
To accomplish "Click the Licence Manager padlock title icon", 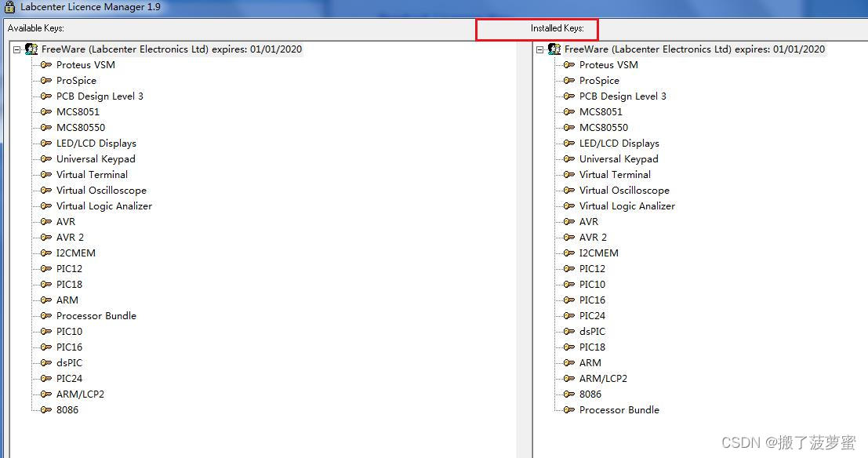I will point(9,7).
